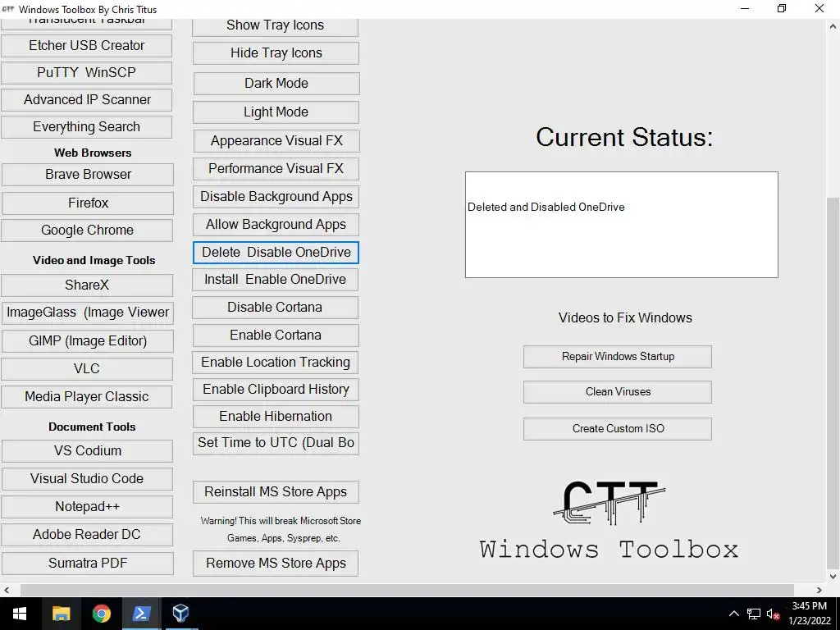
Task: Select 'Deleted and Disabled OneDrive' status text
Action: 546,208
